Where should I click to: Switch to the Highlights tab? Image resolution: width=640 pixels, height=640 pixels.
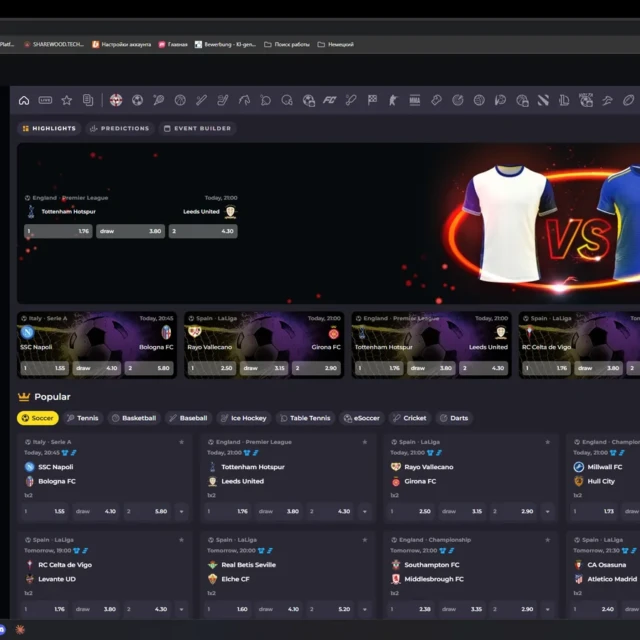click(49, 129)
